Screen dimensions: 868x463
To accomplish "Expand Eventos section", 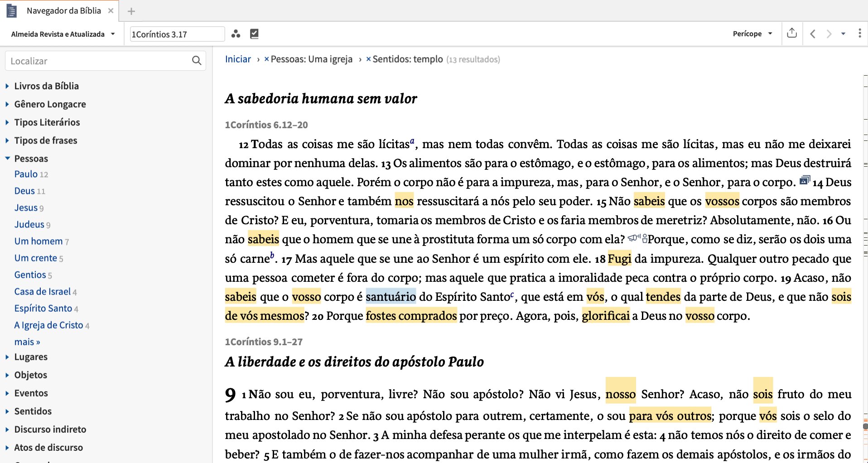I will coord(7,393).
